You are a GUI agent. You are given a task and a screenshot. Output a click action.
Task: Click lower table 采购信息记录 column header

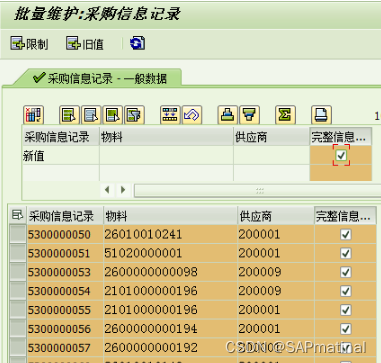[x=65, y=216]
